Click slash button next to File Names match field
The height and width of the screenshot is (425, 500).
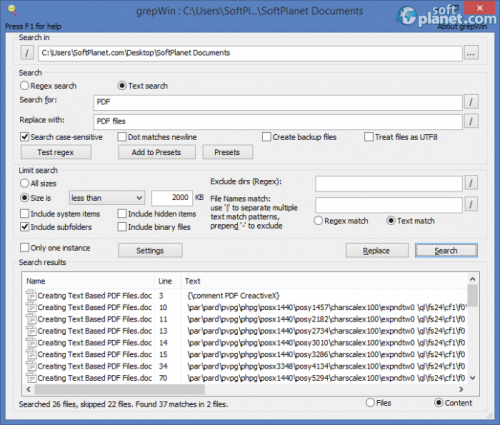471,204
